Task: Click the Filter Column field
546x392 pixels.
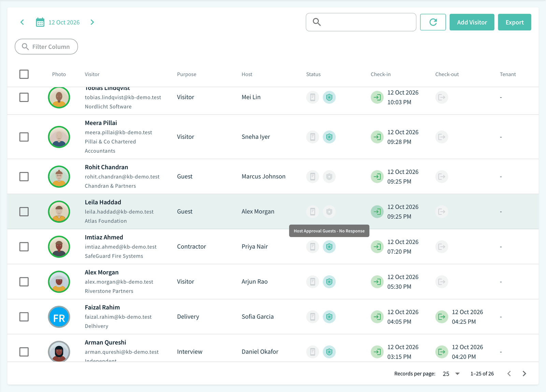Action: (x=46, y=47)
